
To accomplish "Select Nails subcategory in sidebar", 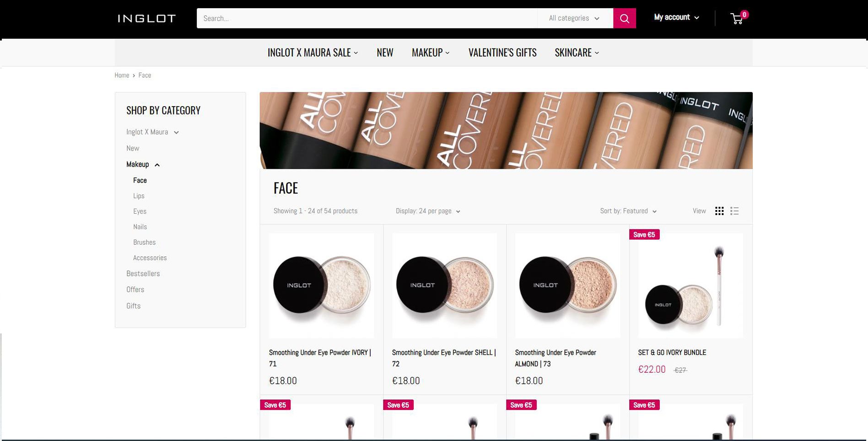I will click(x=140, y=227).
